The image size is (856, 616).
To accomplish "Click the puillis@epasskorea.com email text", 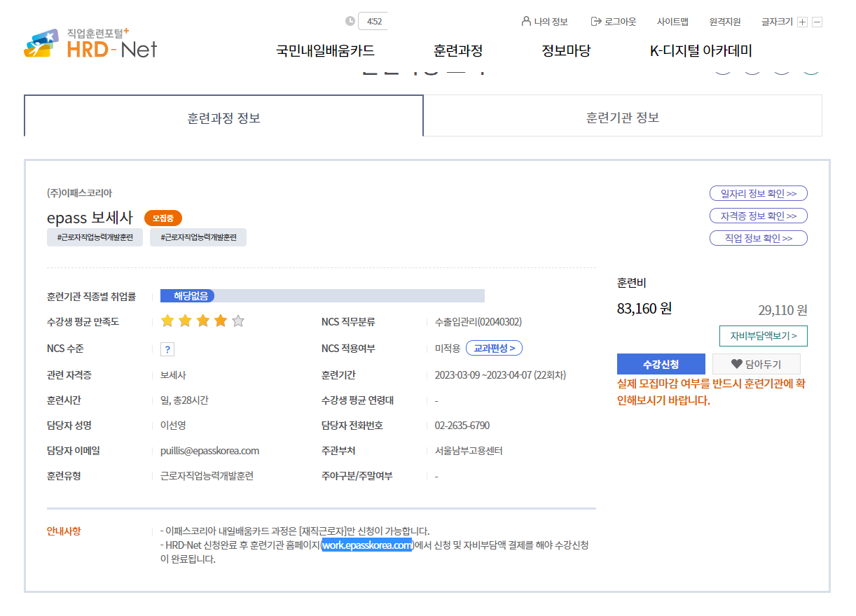I will (x=209, y=451).
